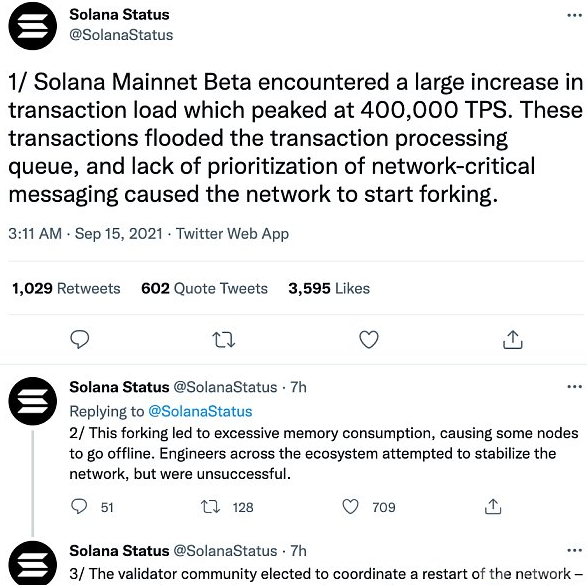Like the reply with 709 likes
The width and height of the screenshot is (587, 585).
click(x=350, y=507)
